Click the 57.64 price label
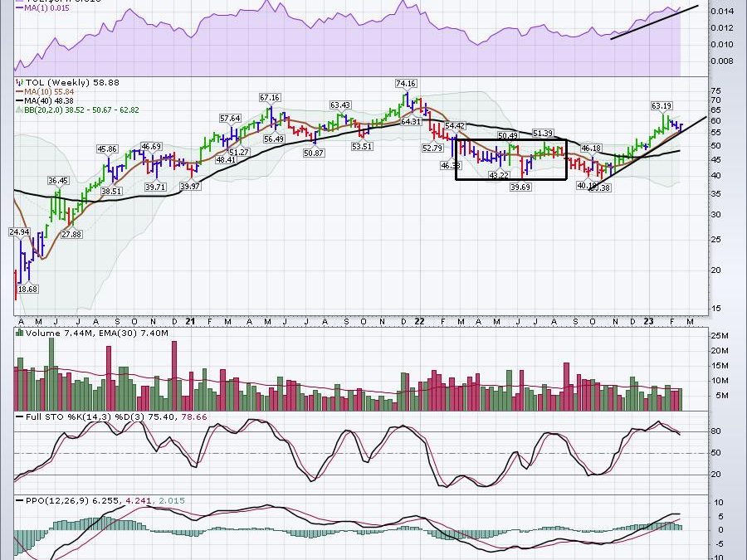 click(x=230, y=118)
